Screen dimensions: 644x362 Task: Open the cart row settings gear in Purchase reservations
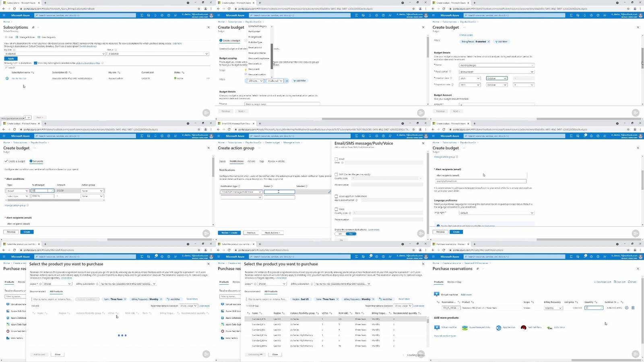point(627,308)
